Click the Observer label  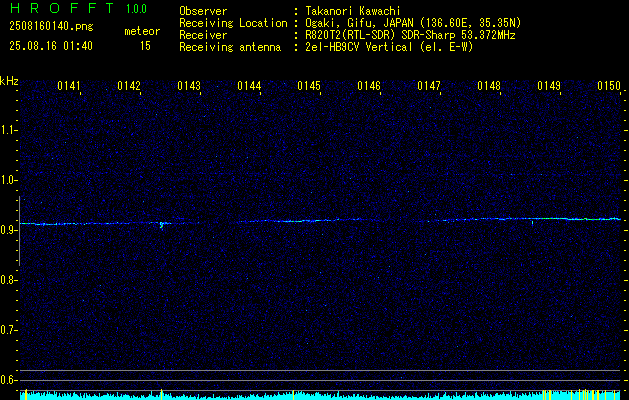(x=203, y=11)
